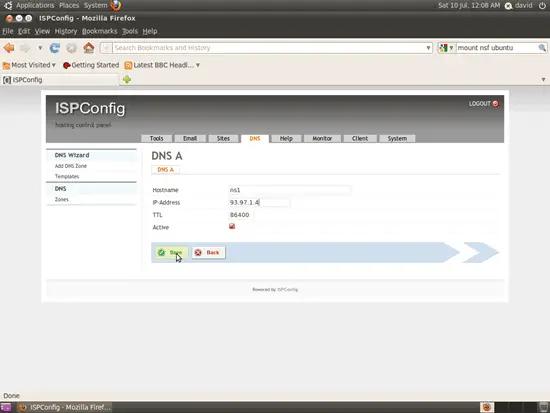Select the DNS A sub-tab

(x=166, y=169)
